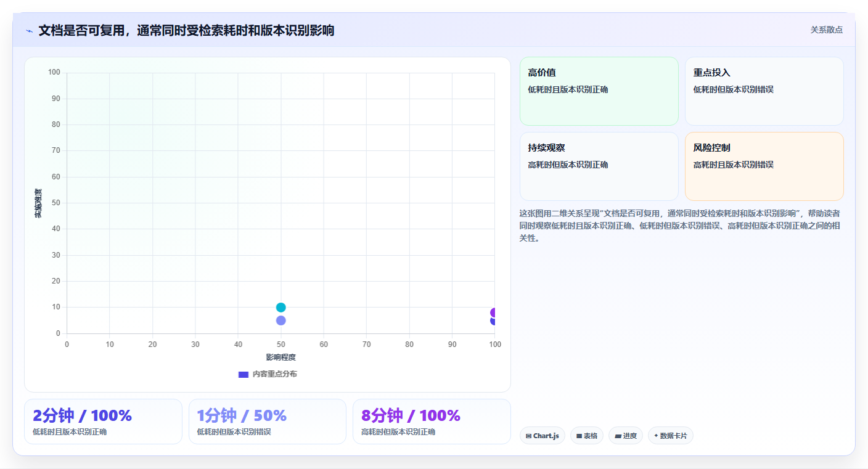Click the 8分钟 / 100% stat card
Image resolution: width=868 pixels, height=469 pixels.
coord(432,422)
